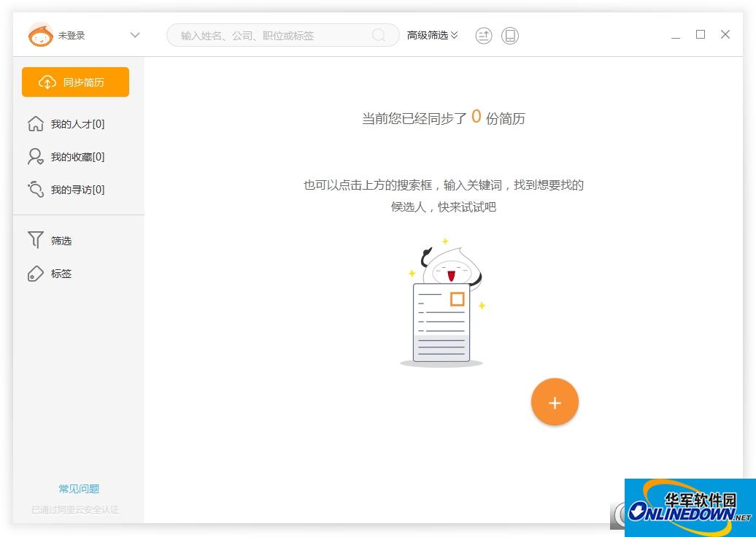Screen dimensions: 756x537
Task: Click the magnifier search icon
Action: pyautogui.click(x=379, y=35)
